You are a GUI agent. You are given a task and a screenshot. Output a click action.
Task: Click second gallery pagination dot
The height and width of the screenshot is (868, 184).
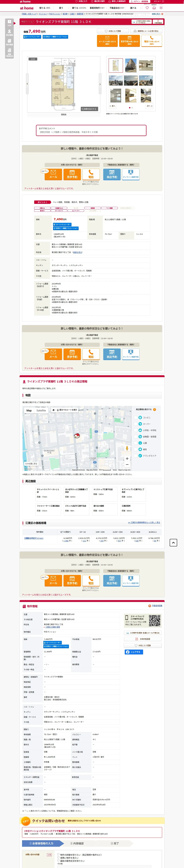click(132, 108)
